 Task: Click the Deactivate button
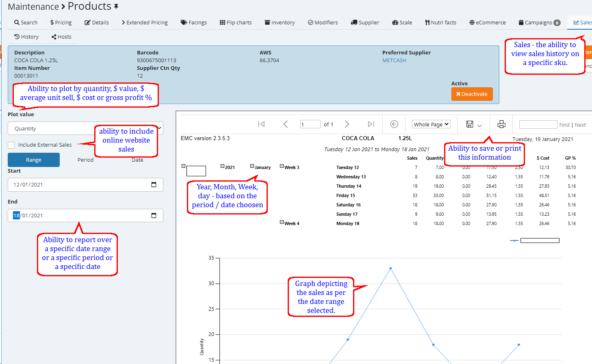tap(472, 94)
